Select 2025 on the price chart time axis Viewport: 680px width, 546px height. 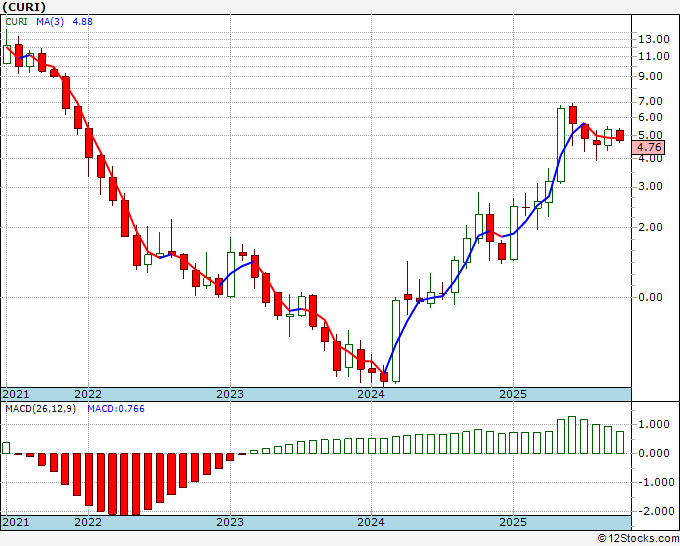click(x=513, y=394)
